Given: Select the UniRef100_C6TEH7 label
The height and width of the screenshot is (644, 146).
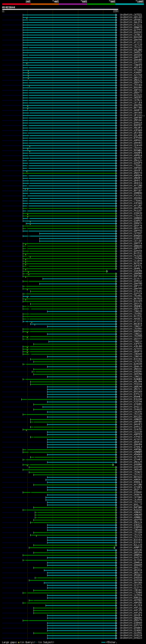Looking at the screenshot, I should click(x=131, y=233).
